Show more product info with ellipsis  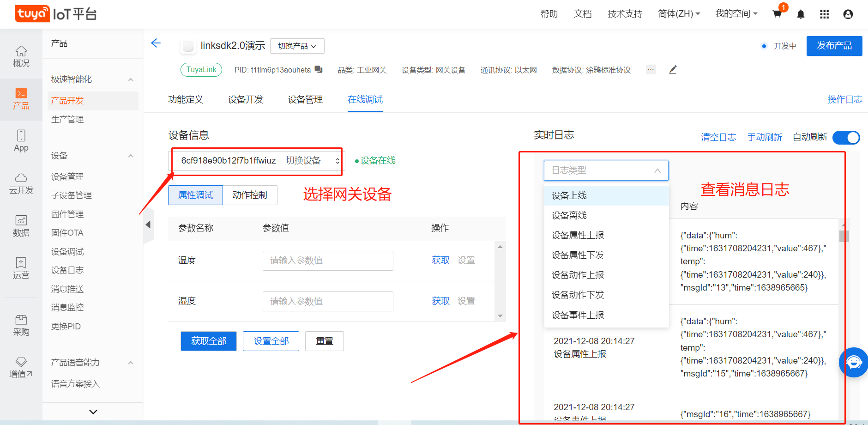point(651,70)
